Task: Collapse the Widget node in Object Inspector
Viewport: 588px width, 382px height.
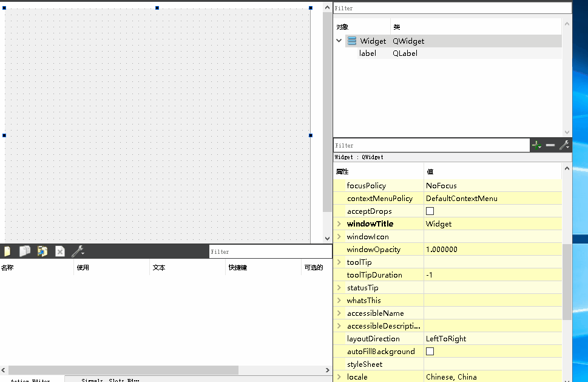Action: point(339,41)
